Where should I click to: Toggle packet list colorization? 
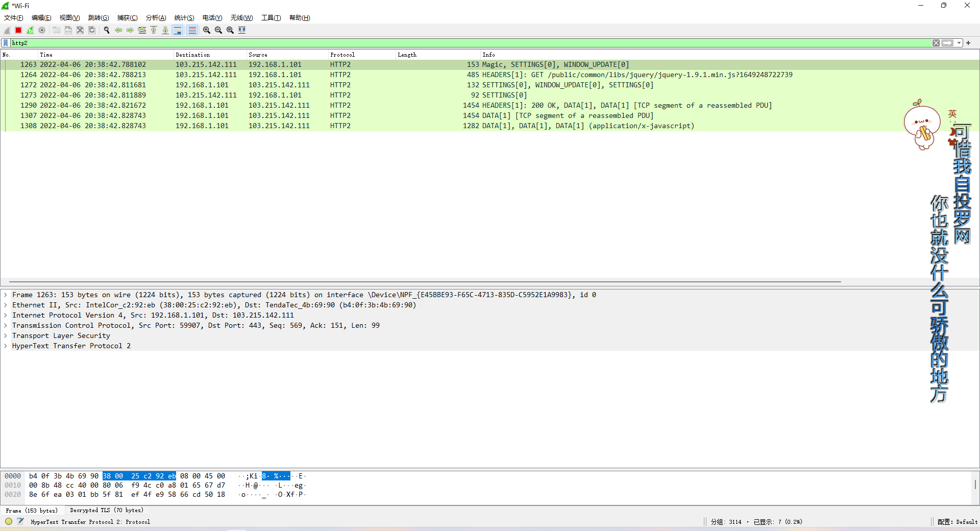tap(192, 30)
